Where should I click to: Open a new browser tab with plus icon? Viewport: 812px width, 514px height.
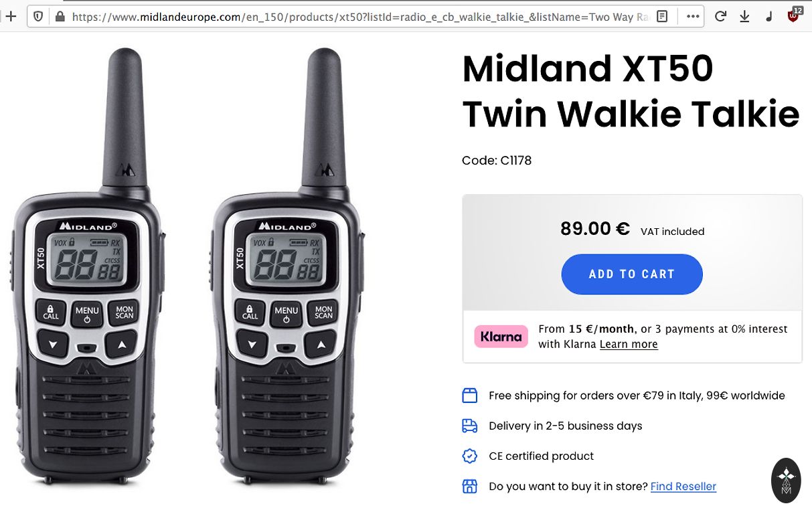[10, 17]
